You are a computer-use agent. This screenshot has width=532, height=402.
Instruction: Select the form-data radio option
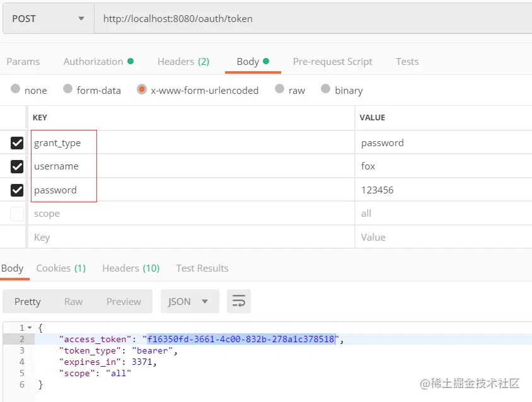[x=67, y=89]
